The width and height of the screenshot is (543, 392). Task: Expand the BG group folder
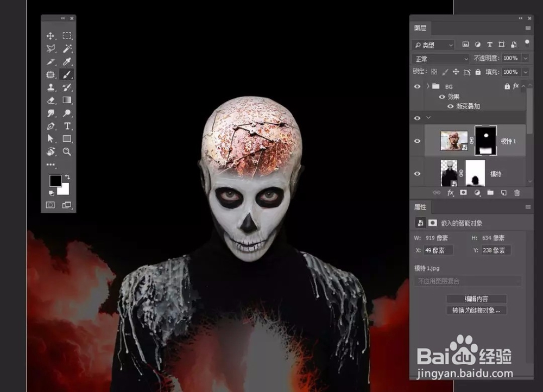click(x=428, y=86)
